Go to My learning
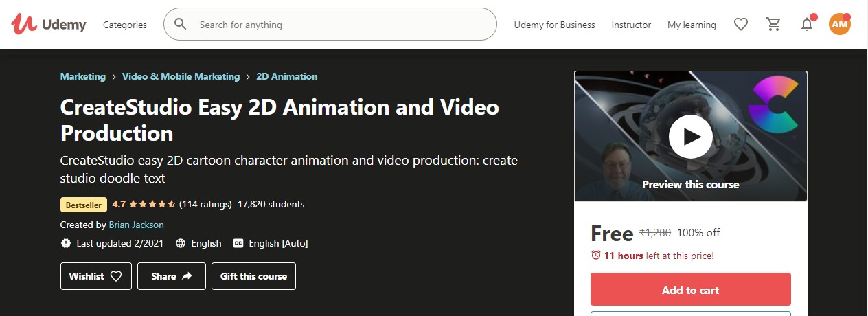This screenshot has width=868, height=316. point(692,25)
